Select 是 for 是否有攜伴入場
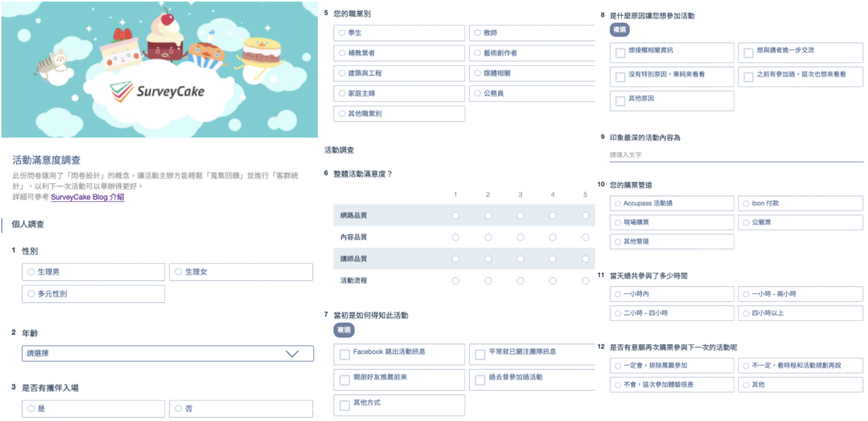This screenshot has width=868, height=421. (x=31, y=408)
